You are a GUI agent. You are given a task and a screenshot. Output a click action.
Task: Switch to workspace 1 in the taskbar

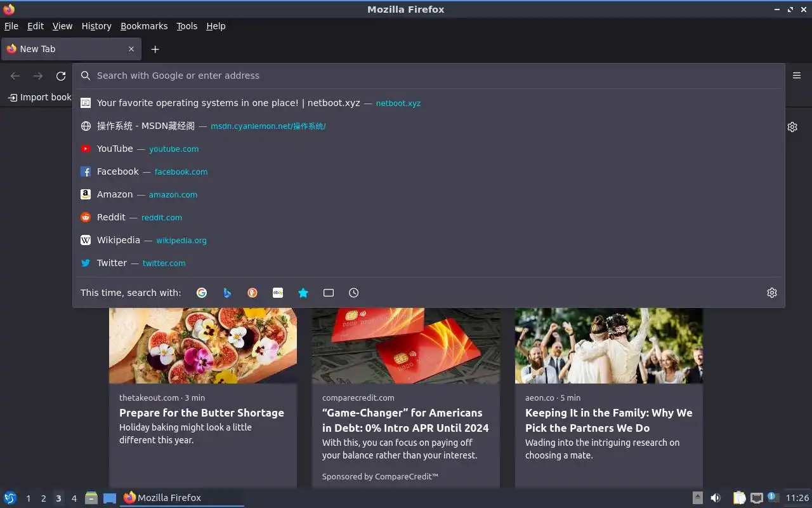[x=28, y=498]
